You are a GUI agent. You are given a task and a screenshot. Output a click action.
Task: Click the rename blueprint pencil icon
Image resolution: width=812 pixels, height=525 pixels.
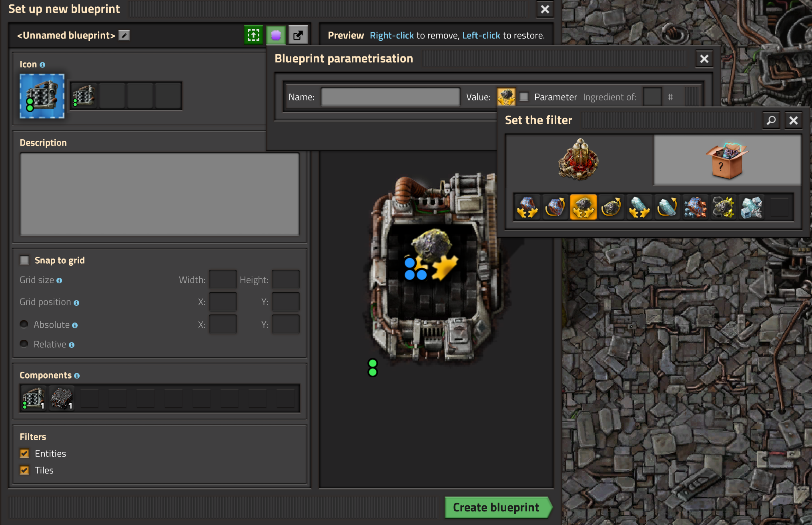(x=124, y=36)
